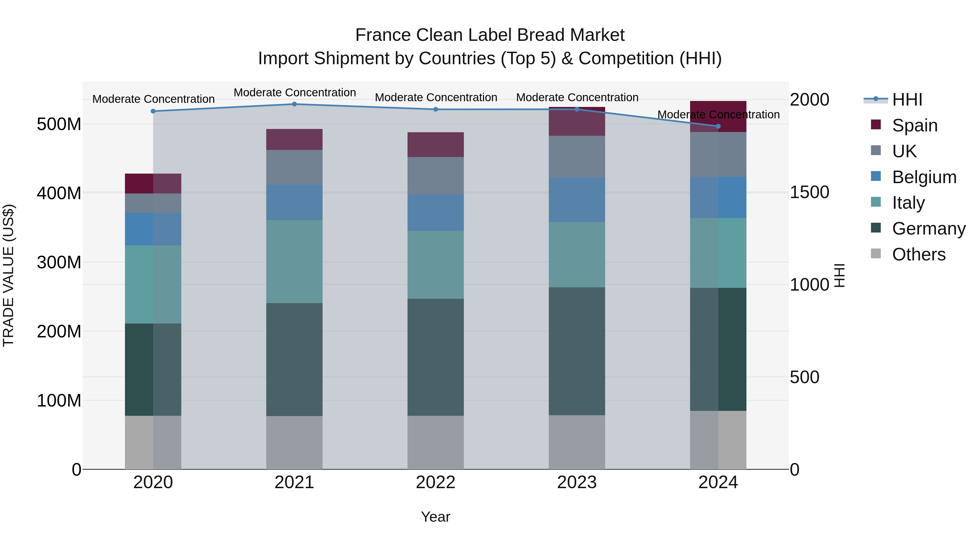
Task: Click Moderate Concentration label above 2024
Action: pos(719,115)
